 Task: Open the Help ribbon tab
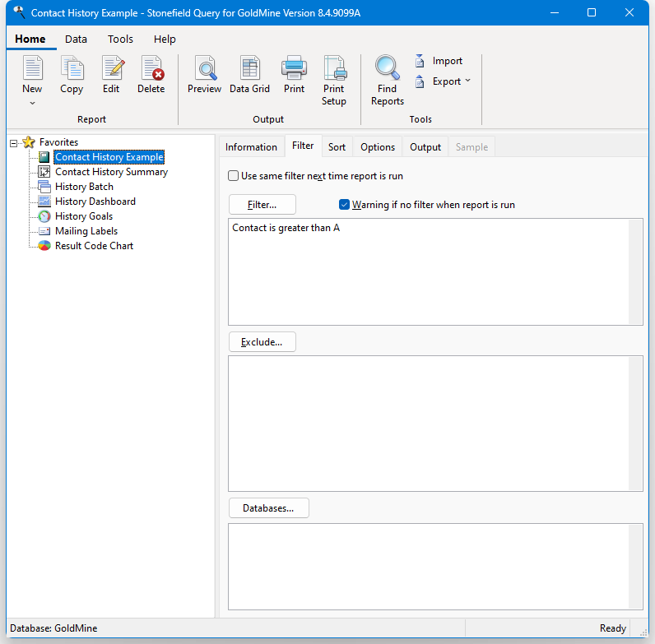tap(165, 39)
